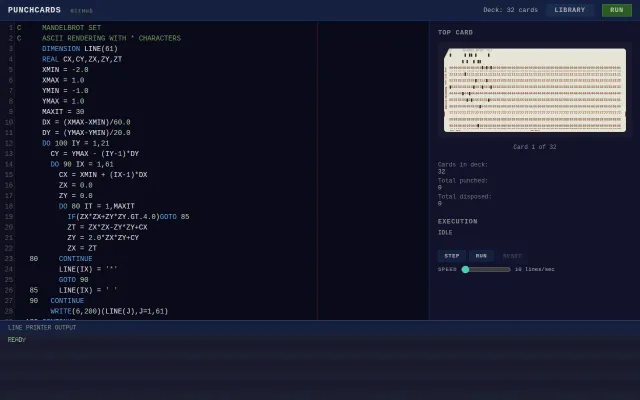Viewport: 640px width, 400px height.
Task: Click code line 'DO 80 IT = 1,MAXIT'
Action: [97, 207]
